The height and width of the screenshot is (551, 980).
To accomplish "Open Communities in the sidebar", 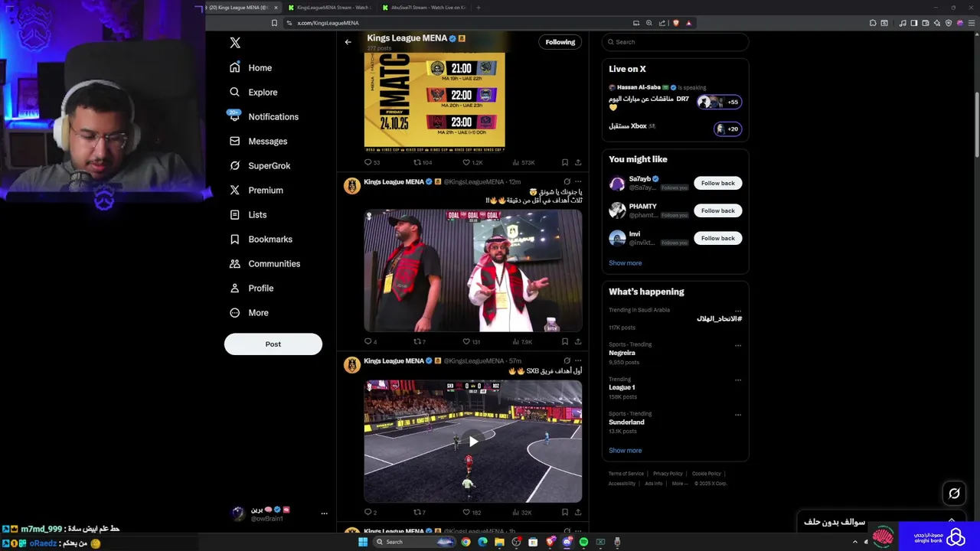I will [x=264, y=264].
